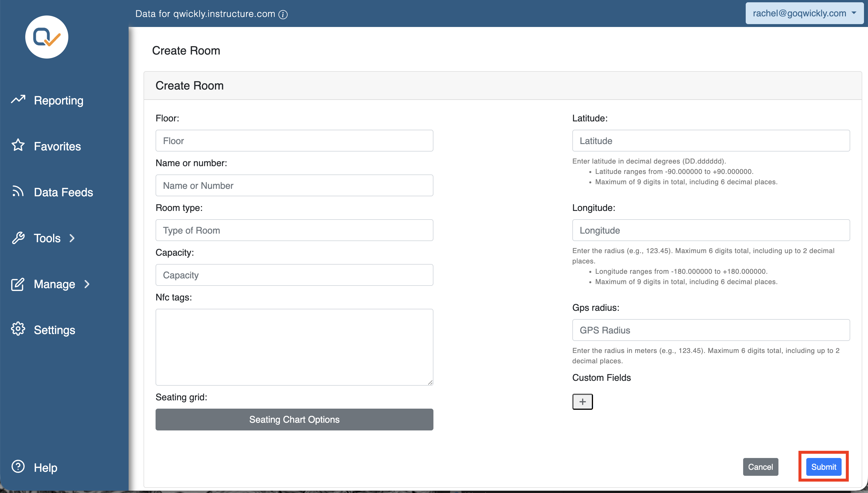The image size is (868, 493).
Task: Expand the Tools submenu chevron
Action: click(x=72, y=238)
